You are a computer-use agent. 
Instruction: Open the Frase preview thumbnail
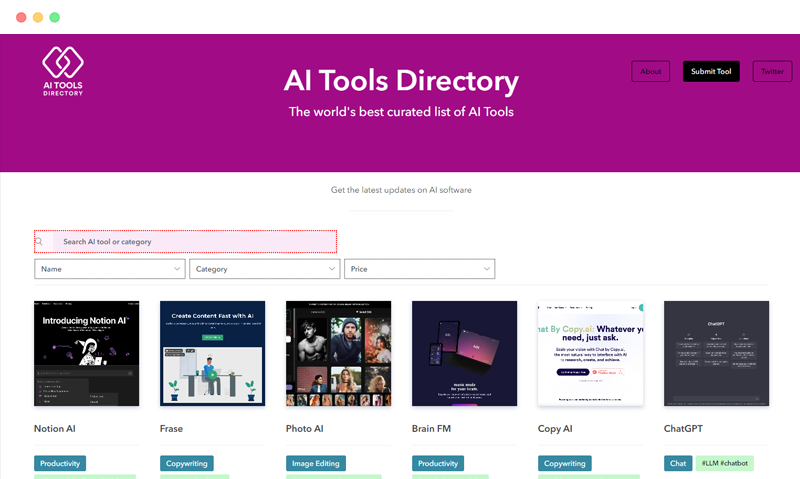212,354
